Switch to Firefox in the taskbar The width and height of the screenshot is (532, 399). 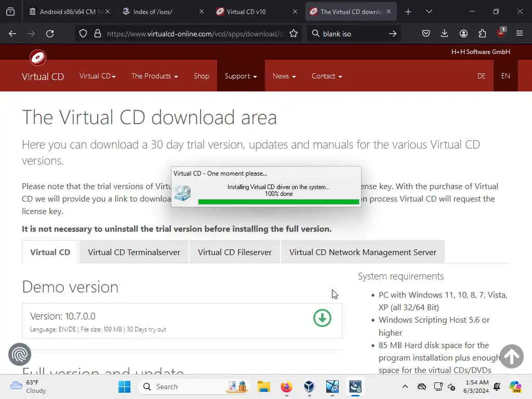coord(286,387)
